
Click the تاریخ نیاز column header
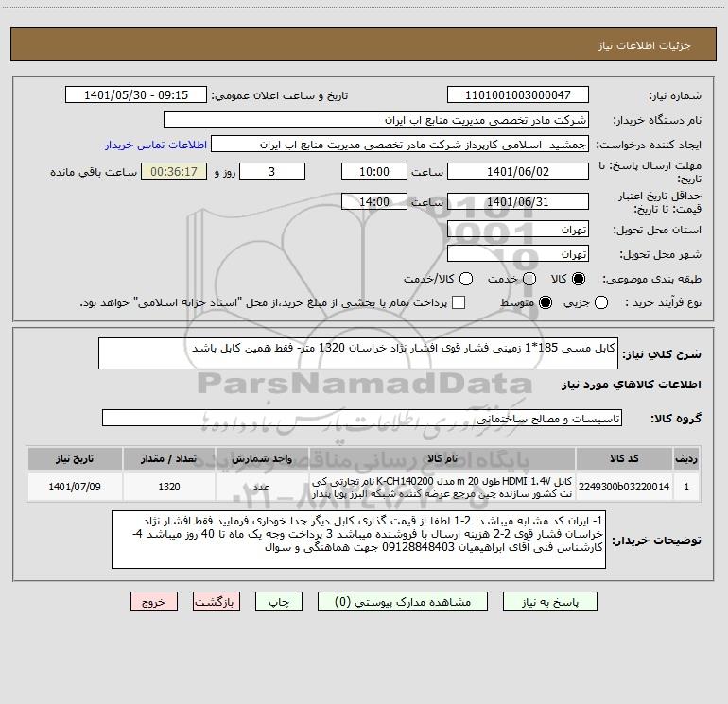[x=75, y=458]
